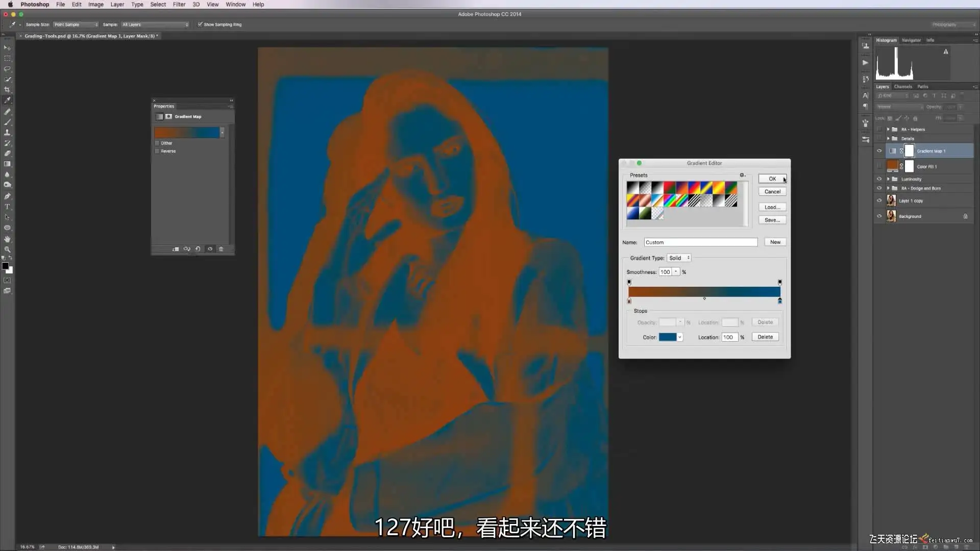Click OK in Gradient Editor

772,179
